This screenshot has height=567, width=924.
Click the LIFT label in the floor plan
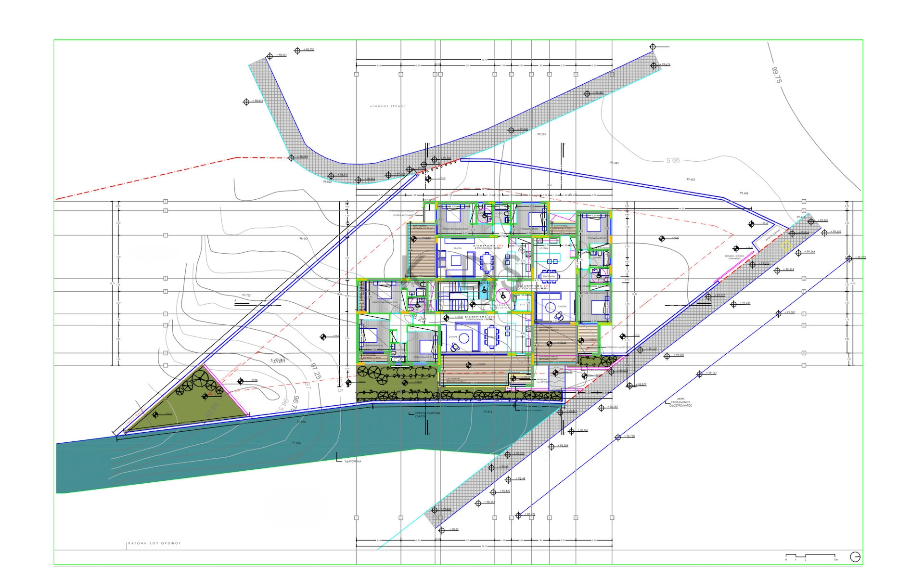[523, 305]
